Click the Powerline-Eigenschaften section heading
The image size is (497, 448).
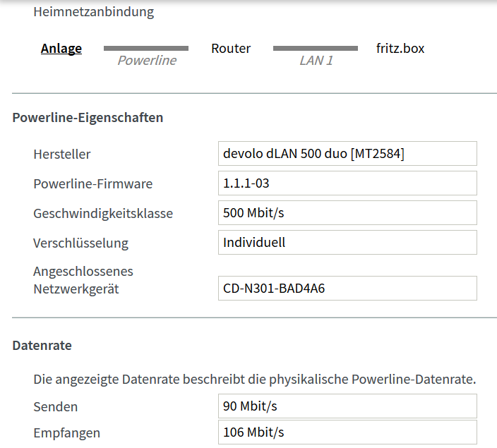point(88,118)
